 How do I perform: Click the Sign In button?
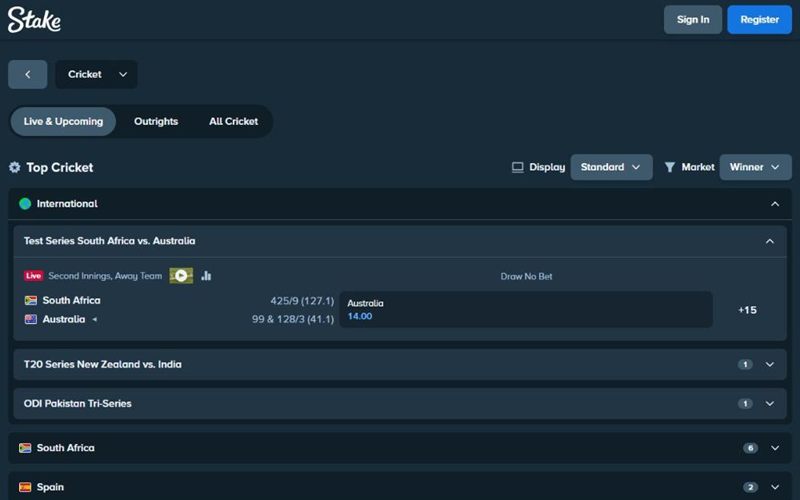(693, 20)
